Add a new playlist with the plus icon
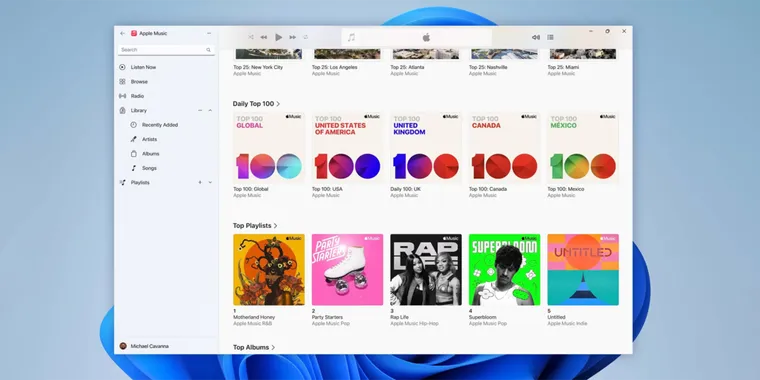 coord(200,182)
